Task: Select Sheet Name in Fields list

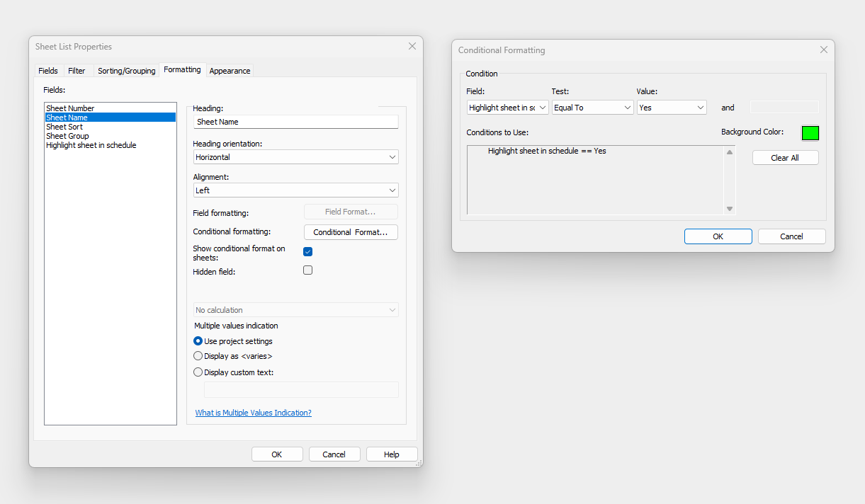Action: click(110, 118)
